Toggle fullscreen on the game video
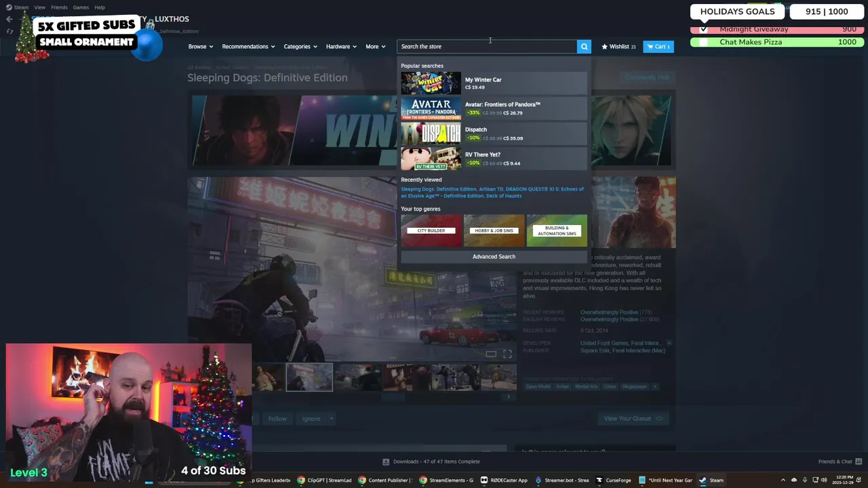 click(507, 354)
